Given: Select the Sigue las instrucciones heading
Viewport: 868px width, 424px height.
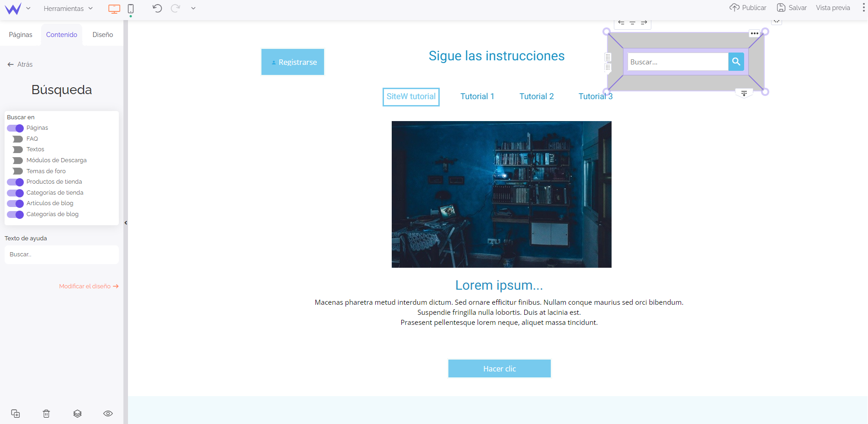Looking at the screenshot, I should [496, 56].
